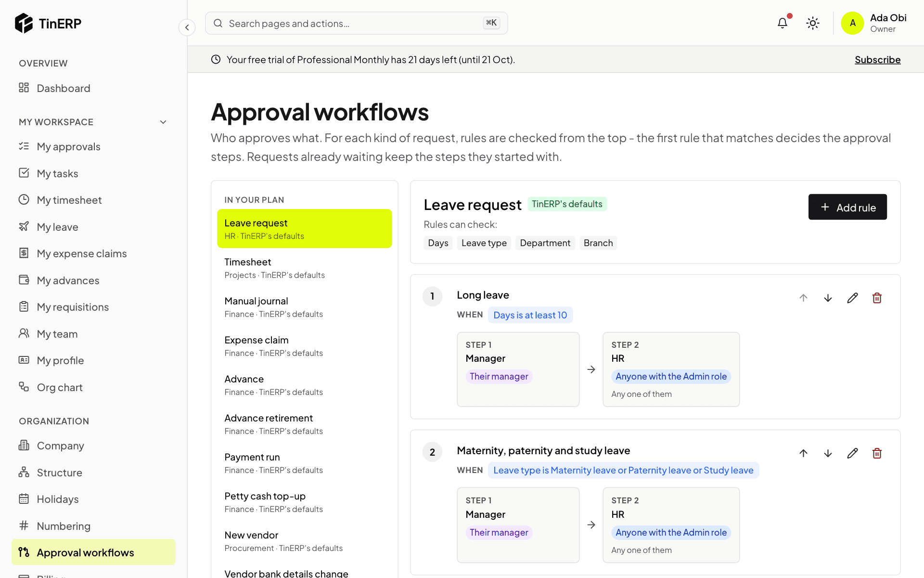The image size is (924, 578).
Task: Select the Advance workflow
Action: click(304, 385)
